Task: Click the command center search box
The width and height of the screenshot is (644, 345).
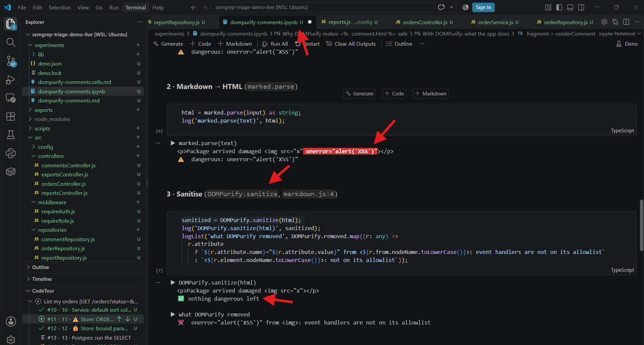Action: (323, 7)
